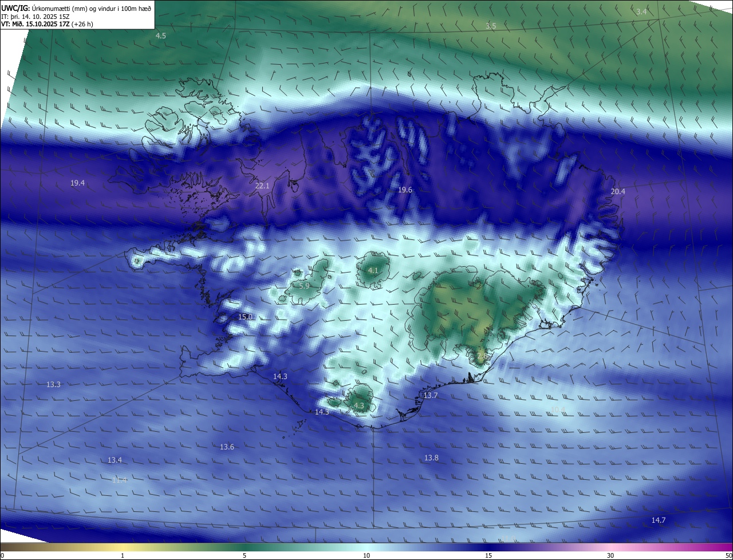This screenshot has height=560, width=733.
Task: Click the 0 tick on the colour scale
Action: click(2, 555)
